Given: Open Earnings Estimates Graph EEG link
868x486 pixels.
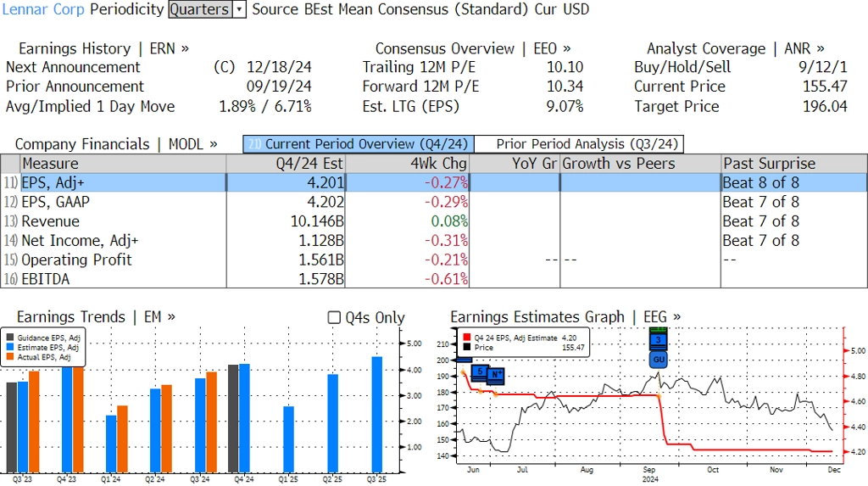Looking at the screenshot, I should pyautogui.click(x=565, y=317).
